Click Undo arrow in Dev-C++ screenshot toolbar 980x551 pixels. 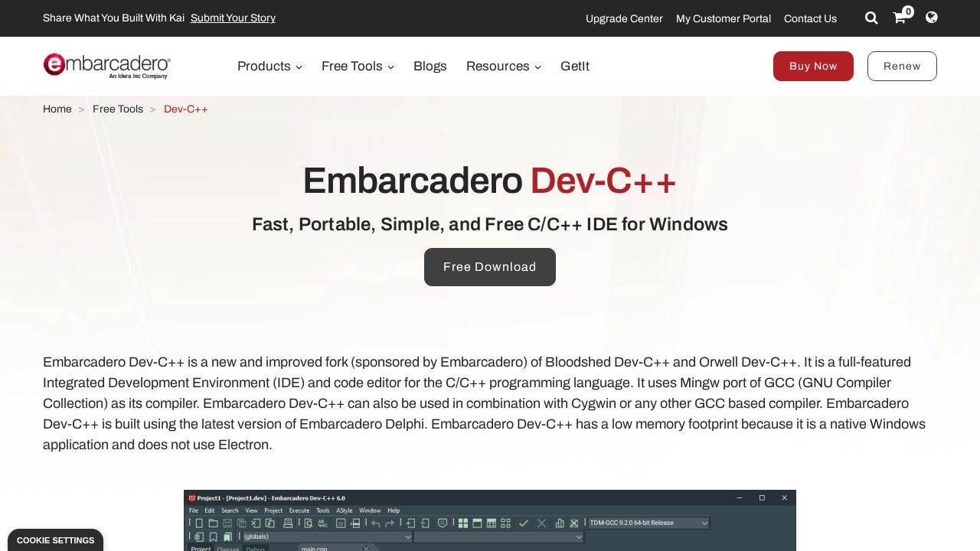(x=375, y=523)
